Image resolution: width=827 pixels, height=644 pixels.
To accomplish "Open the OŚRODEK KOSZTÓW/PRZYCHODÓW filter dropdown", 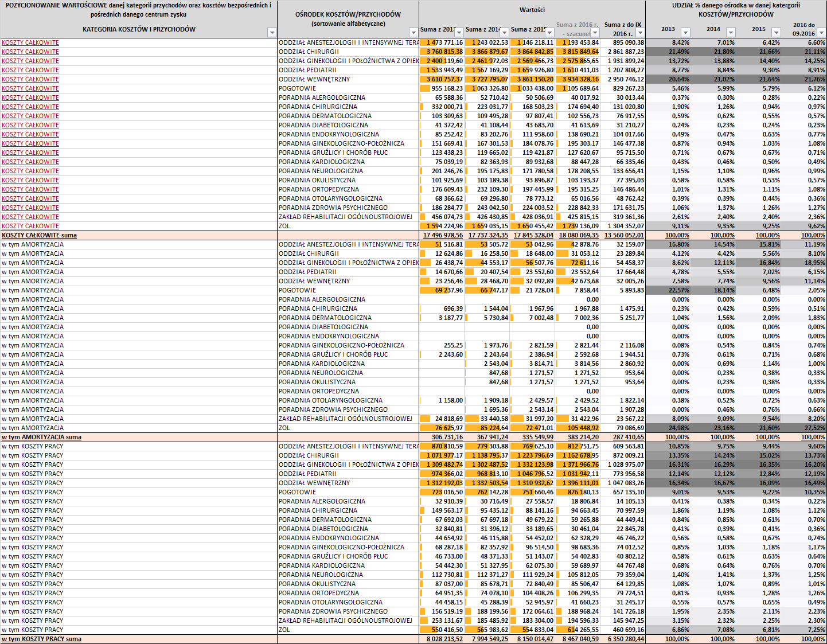I will click(x=413, y=33).
